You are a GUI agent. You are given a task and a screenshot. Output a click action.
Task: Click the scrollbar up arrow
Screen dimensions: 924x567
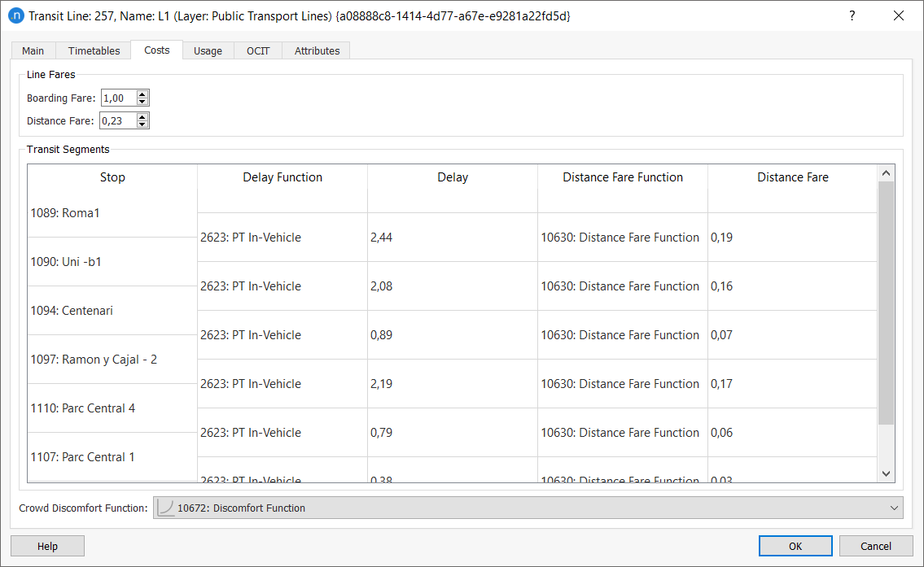(x=886, y=172)
